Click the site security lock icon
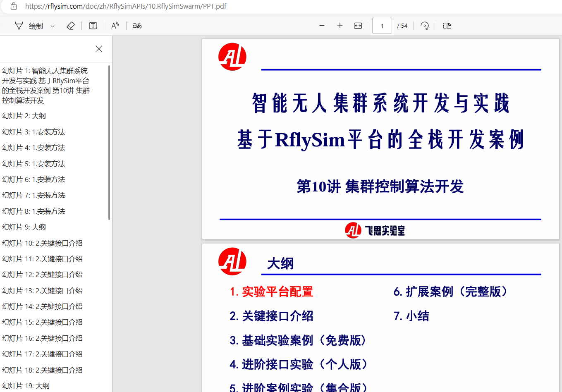 [x=14, y=6]
